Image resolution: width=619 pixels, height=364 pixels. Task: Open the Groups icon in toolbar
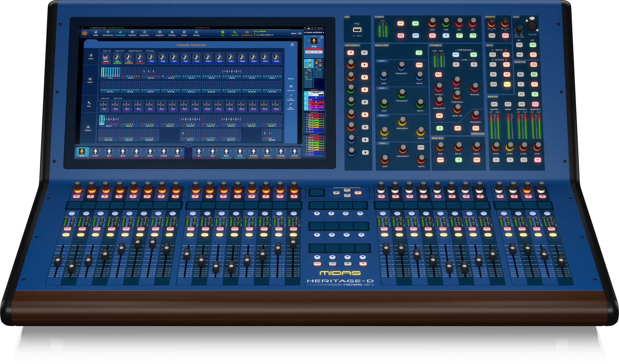click(184, 32)
